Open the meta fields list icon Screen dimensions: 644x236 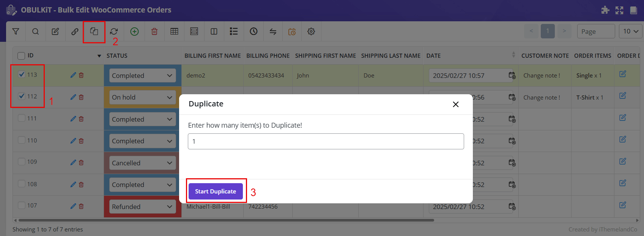coord(234,32)
